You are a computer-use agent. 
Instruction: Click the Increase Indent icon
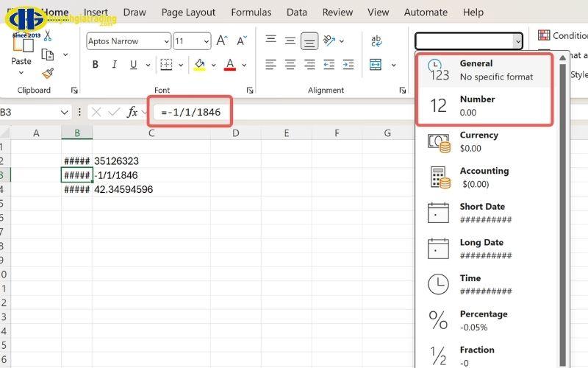tap(348, 65)
